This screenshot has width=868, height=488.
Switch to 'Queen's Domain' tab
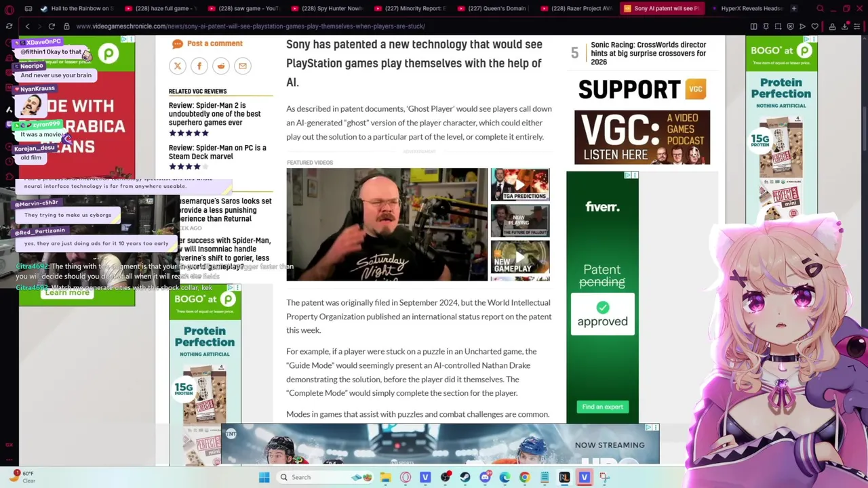pos(494,9)
